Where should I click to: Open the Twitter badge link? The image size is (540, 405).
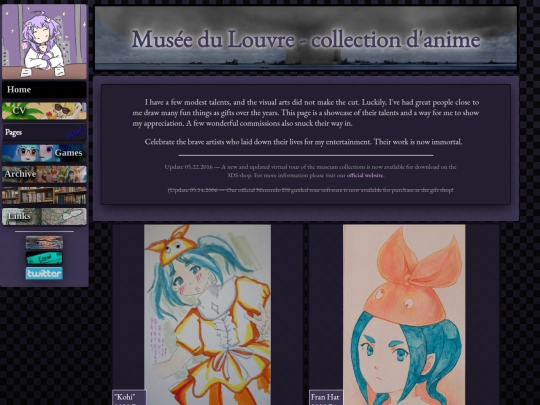pos(44,273)
